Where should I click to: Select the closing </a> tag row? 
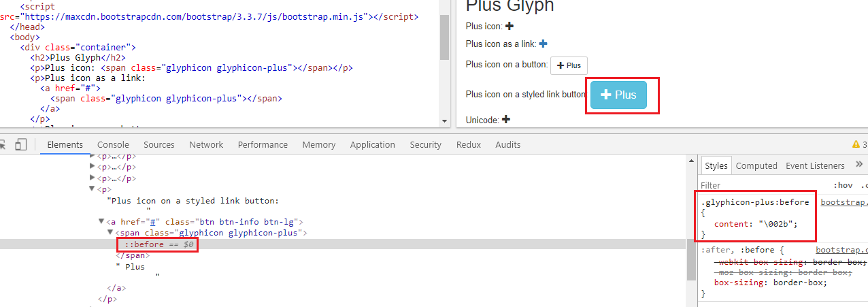tap(118, 287)
